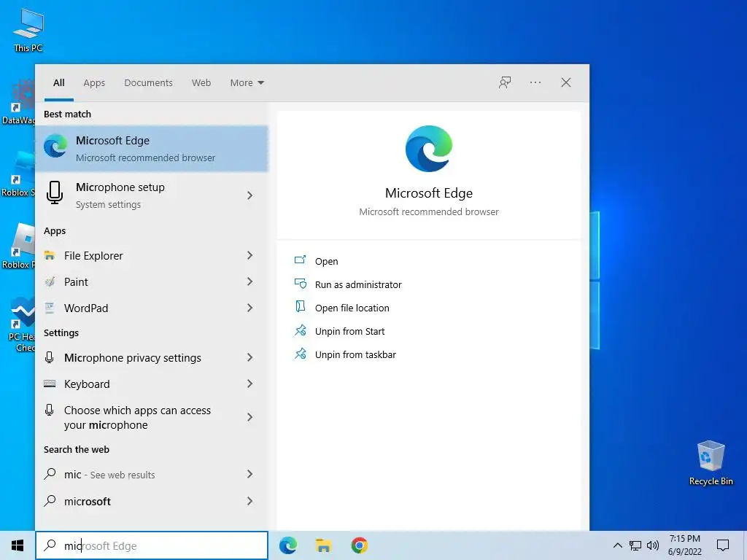Screen dimensions: 747x560
Task: Launch Google Chrome from the taskbar
Action: coord(359,545)
